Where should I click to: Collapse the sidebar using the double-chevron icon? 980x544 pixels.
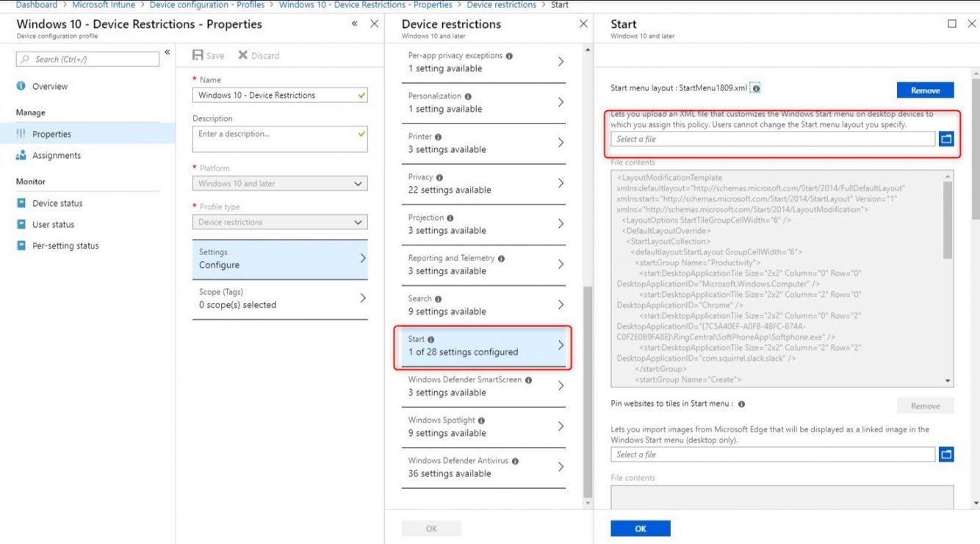167,51
